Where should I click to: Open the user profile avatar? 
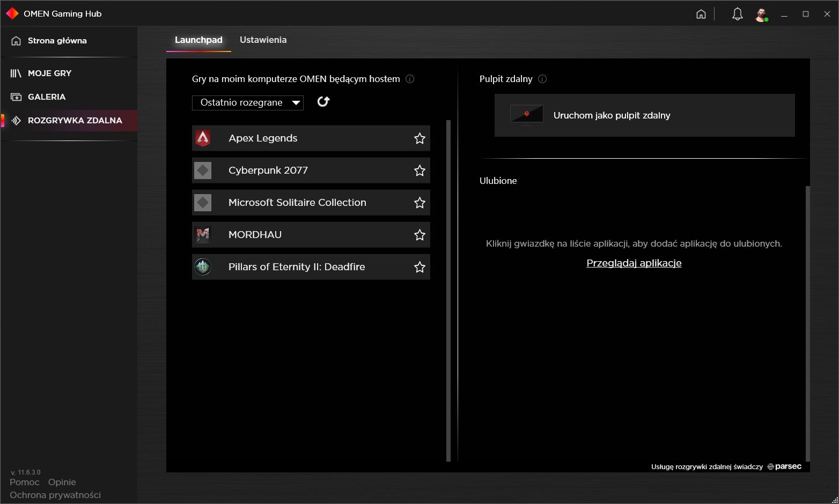coord(762,14)
